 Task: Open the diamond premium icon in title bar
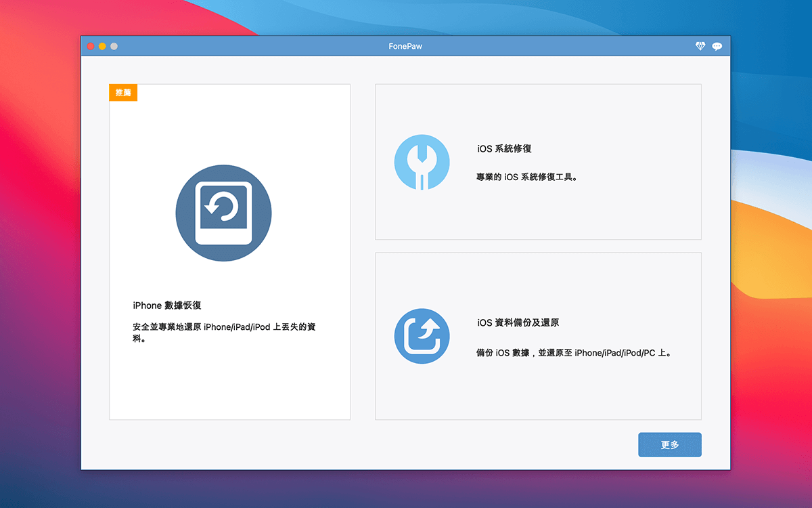[700, 46]
